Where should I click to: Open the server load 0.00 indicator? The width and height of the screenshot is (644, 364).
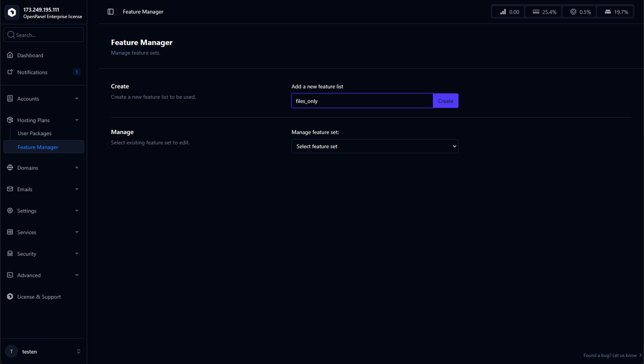[x=509, y=12]
